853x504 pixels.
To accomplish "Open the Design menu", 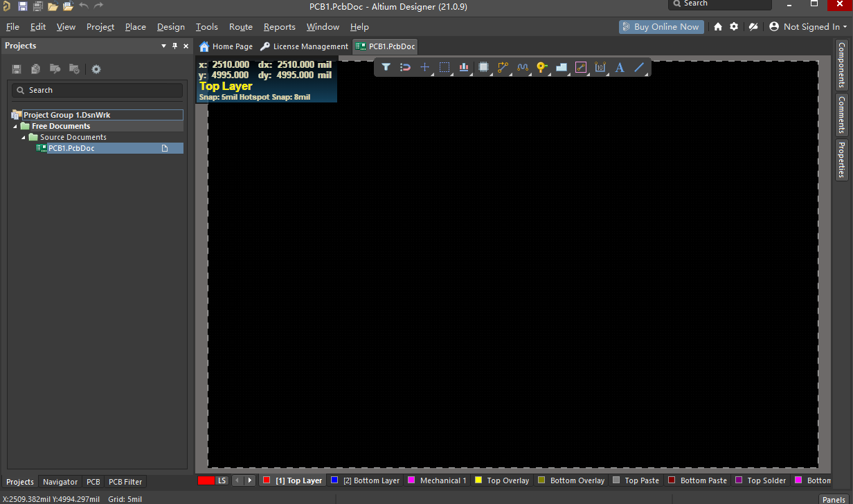I will click(x=171, y=26).
